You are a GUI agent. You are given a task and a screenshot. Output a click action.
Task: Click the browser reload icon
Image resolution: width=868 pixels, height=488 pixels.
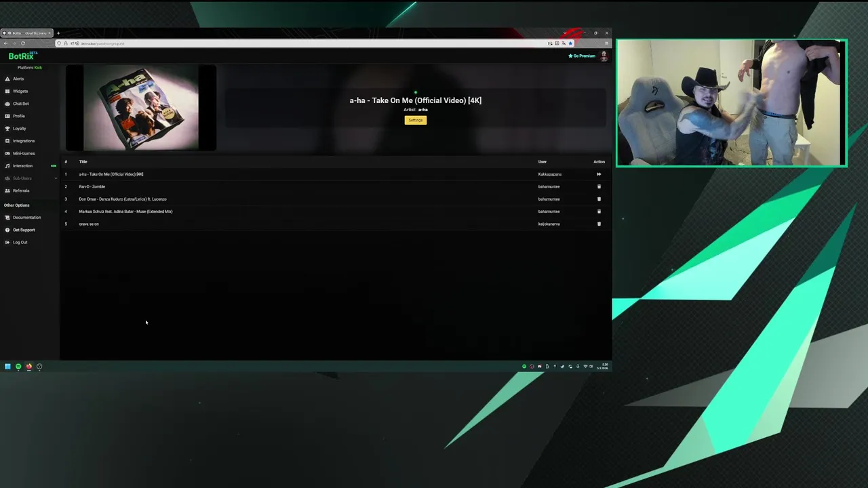point(22,43)
